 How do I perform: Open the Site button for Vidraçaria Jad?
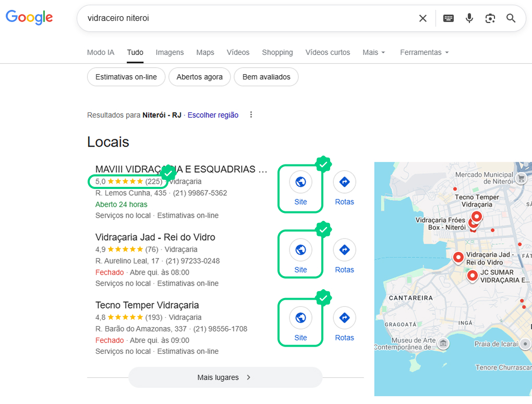pos(300,249)
